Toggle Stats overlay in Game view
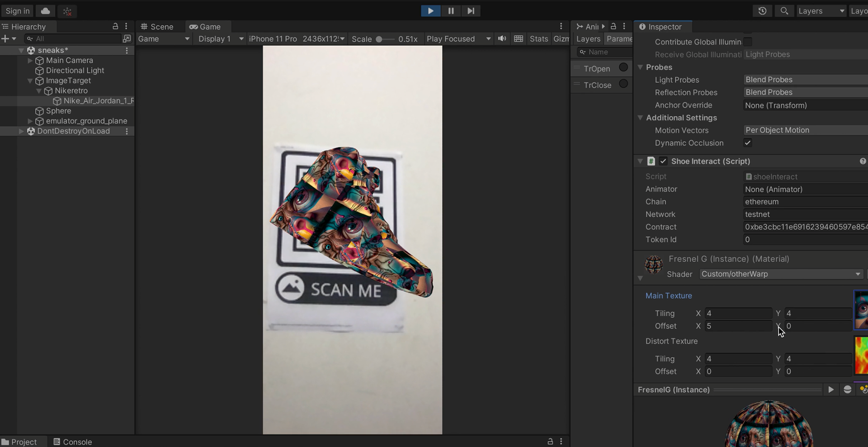Viewport: 868px width, 447px height. click(538, 39)
